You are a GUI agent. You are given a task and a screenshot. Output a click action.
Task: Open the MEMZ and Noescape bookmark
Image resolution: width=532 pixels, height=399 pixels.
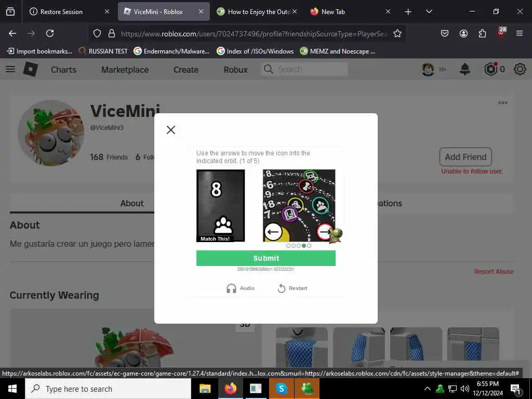(338, 51)
